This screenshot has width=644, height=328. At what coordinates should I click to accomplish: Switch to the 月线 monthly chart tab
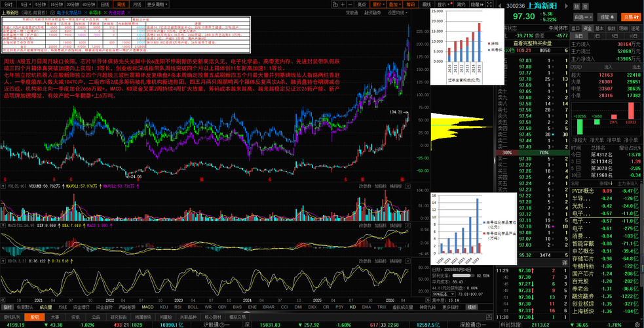click(x=137, y=4)
